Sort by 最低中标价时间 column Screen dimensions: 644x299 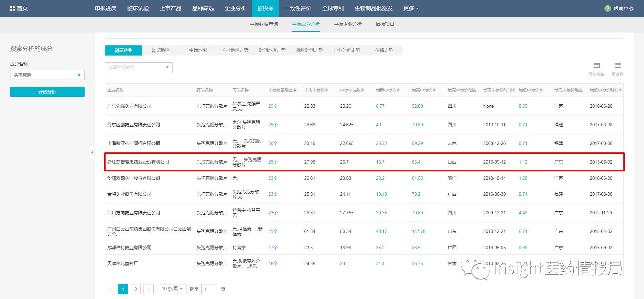[620, 90]
